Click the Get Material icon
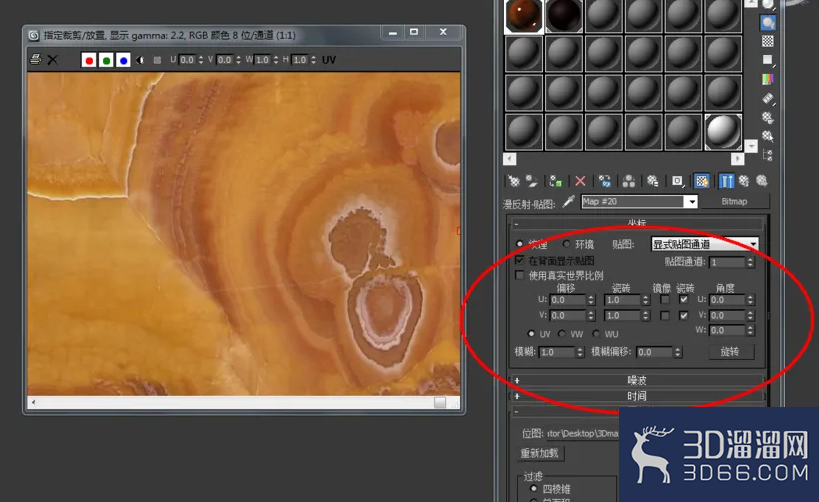 tap(514, 181)
